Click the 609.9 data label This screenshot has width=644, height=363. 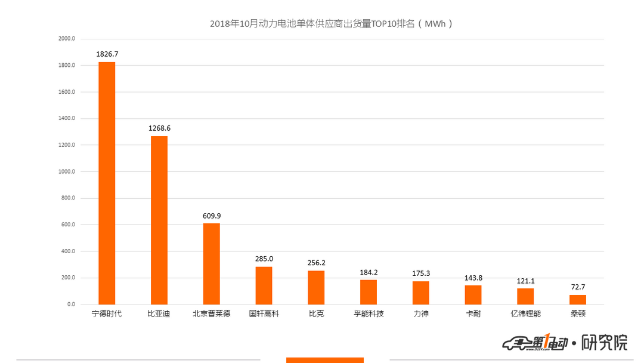[x=212, y=216]
